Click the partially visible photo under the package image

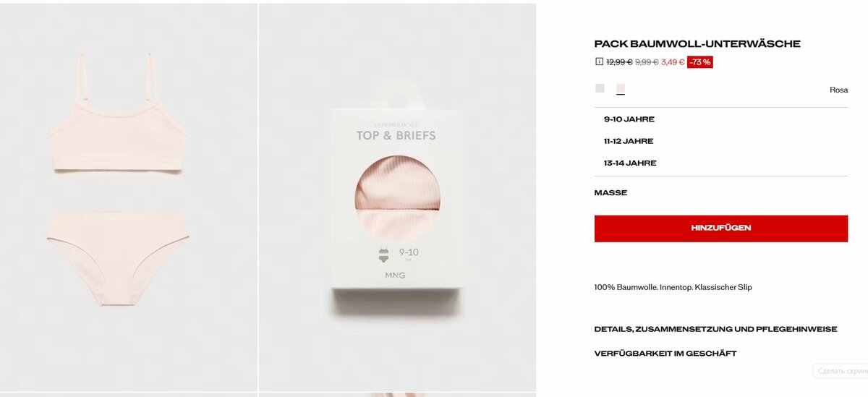(397, 395)
